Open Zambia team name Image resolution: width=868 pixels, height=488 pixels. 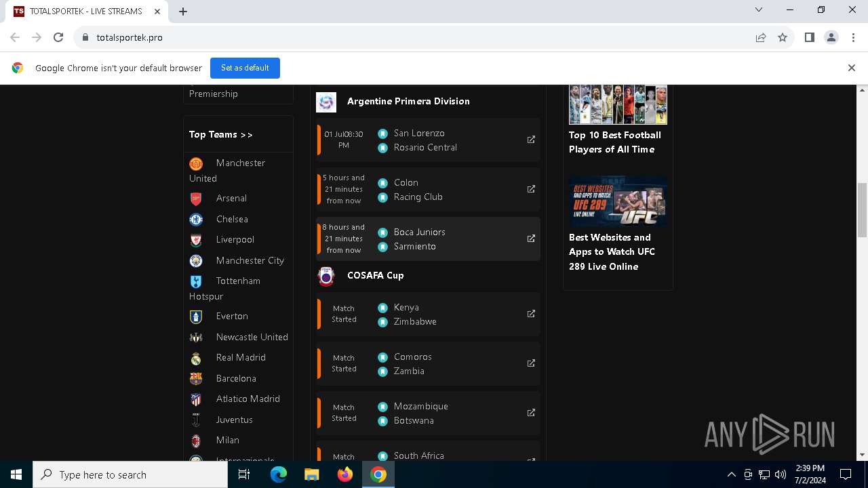click(409, 371)
